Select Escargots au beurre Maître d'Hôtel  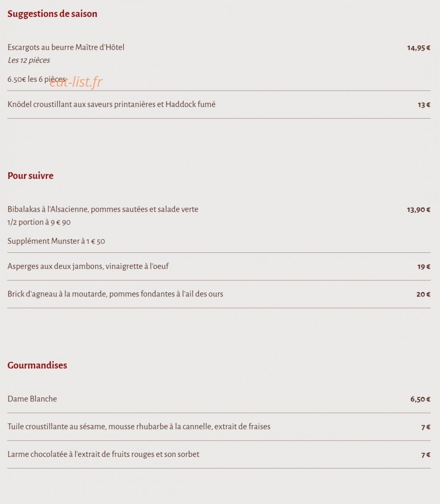click(x=66, y=47)
